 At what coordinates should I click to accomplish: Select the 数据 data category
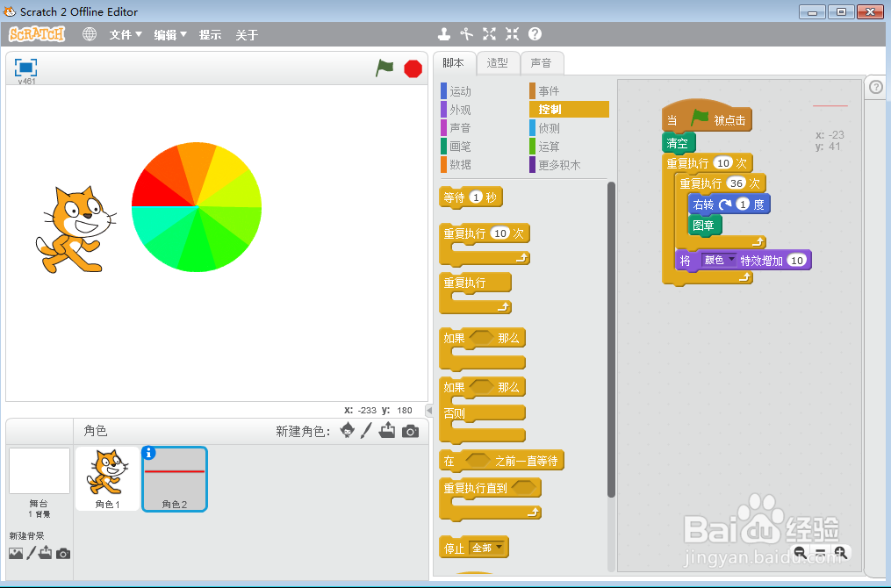click(x=460, y=165)
